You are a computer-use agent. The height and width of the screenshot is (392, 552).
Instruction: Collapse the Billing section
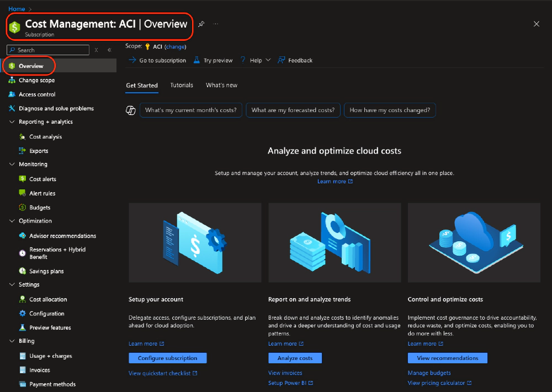point(12,341)
